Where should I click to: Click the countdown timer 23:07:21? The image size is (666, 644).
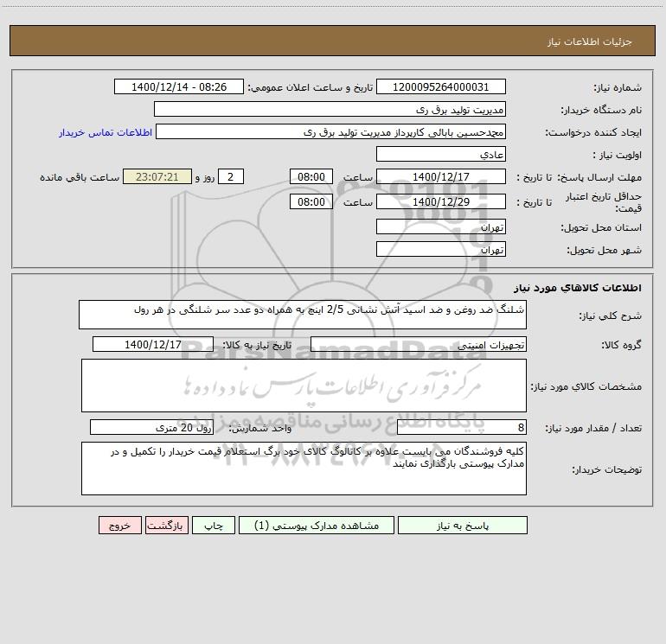pyautogui.click(x=157, y=176)
